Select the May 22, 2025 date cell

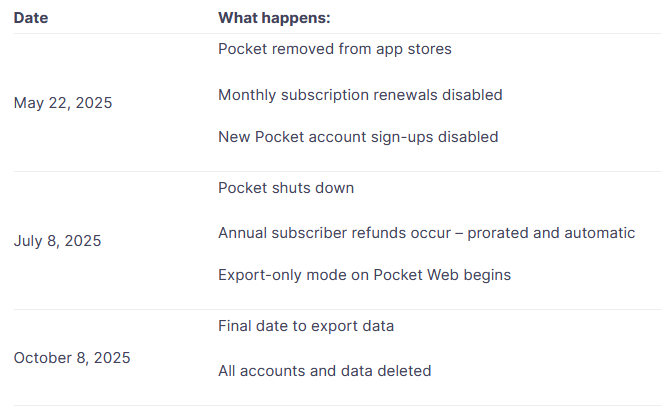(x=63, y=103)
